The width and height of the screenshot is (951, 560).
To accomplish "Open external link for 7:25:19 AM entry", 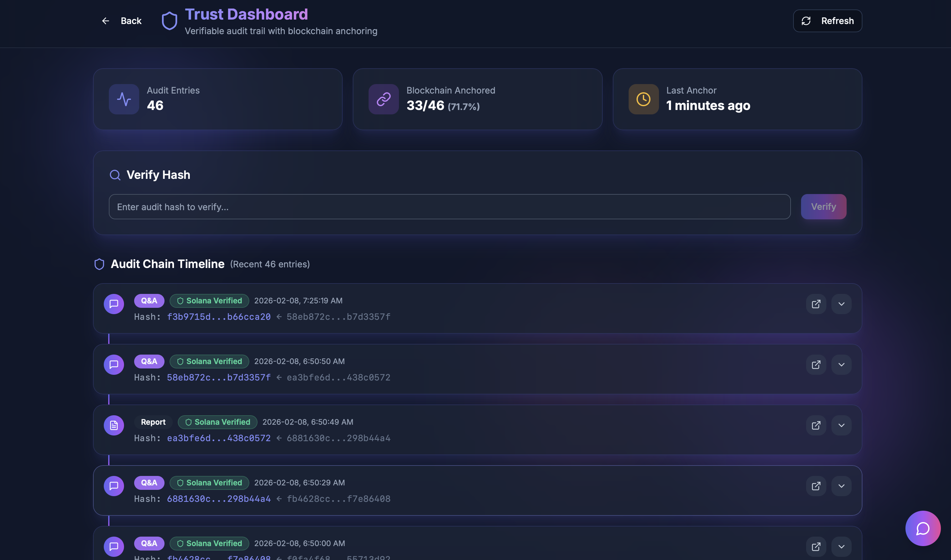I will 816,304.
